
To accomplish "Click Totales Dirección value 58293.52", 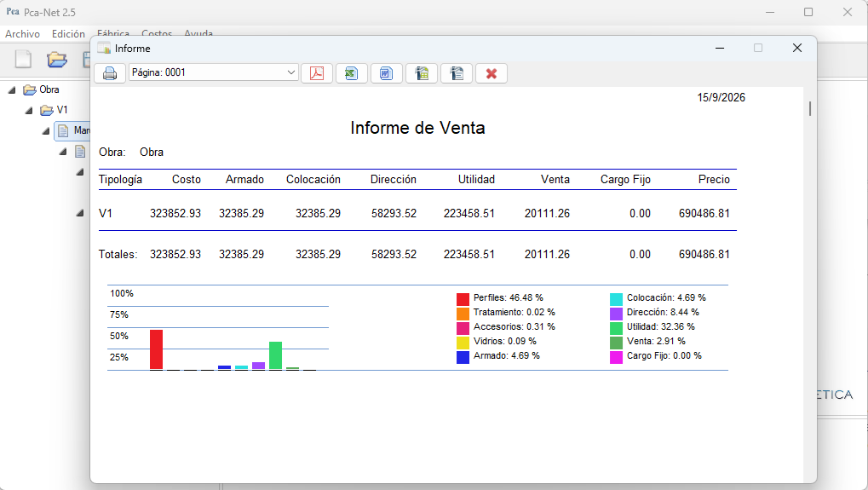I will click(394, 254).
